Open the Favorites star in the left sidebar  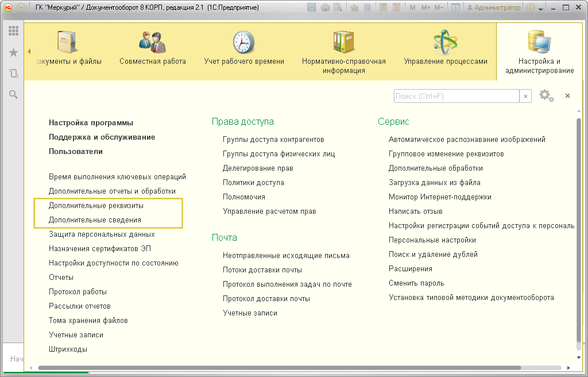[x=14, y=52]
